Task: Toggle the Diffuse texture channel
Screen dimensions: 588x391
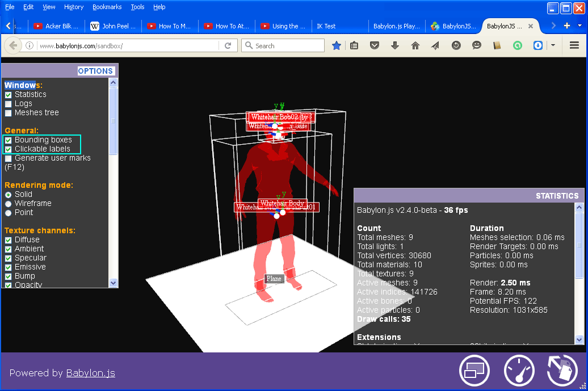Action: [x=9, y=240]
